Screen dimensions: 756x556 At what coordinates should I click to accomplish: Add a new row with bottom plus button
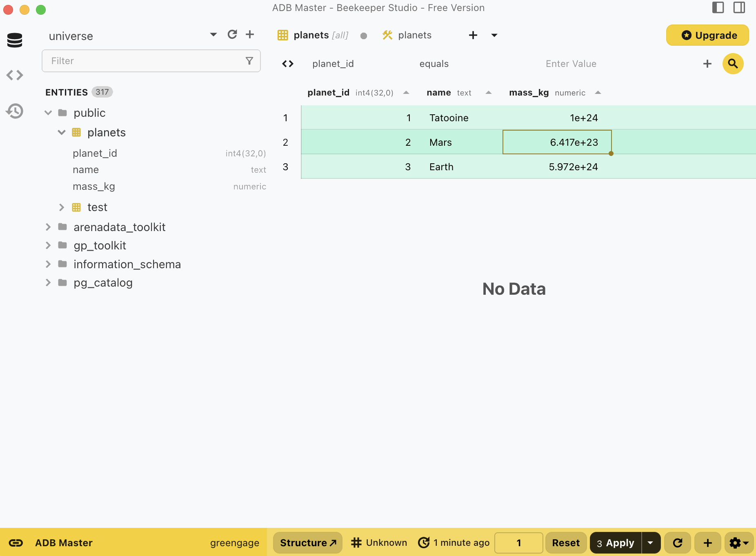tap(708, 543)
